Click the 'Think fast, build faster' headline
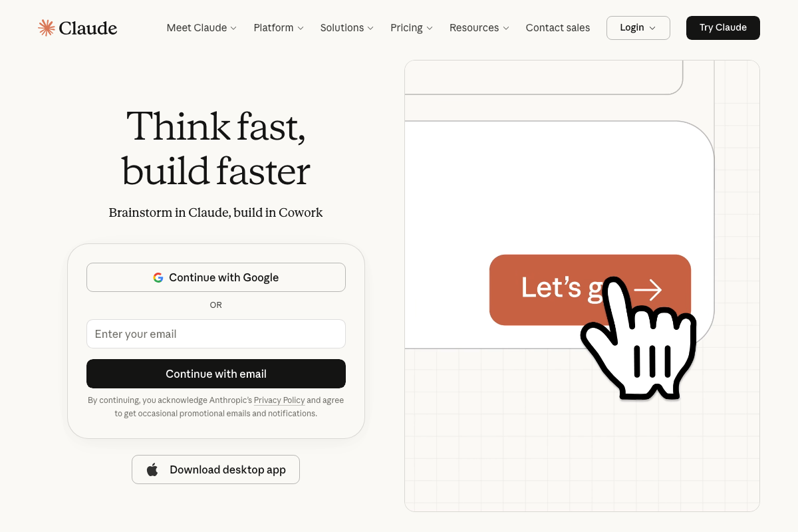The image size is (798, 532). click(216, 148)
